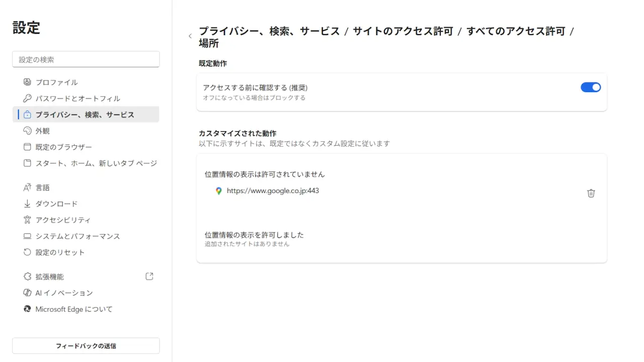The height and width of the screenshot is (362, 644).
Task: Click the 設定の検索 search field
Action: pyautogui.click(x=86, y=59)
